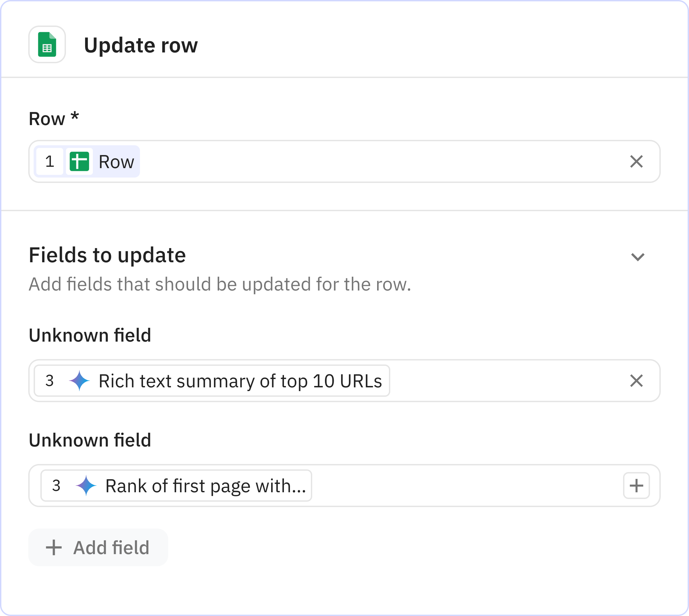Remove the Rich text summary value
The height and width of the screenshot is (616, 689).
point(636,380)
